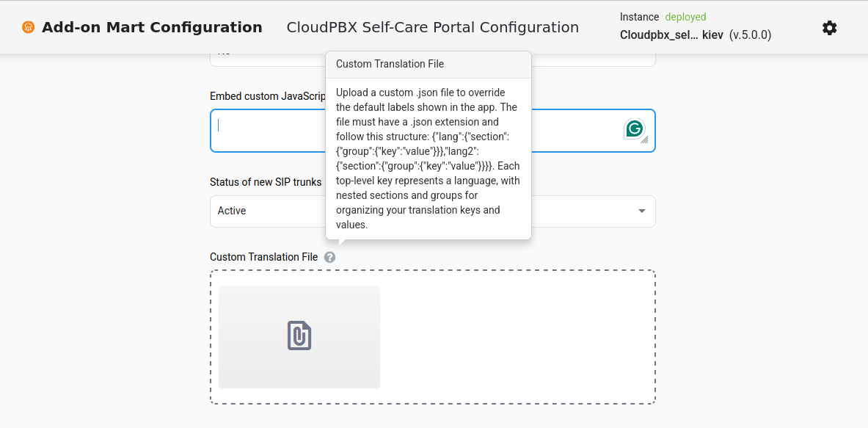Click the Add-on Mart Configuration title
The image size is (868, 428).
point(152,28)
